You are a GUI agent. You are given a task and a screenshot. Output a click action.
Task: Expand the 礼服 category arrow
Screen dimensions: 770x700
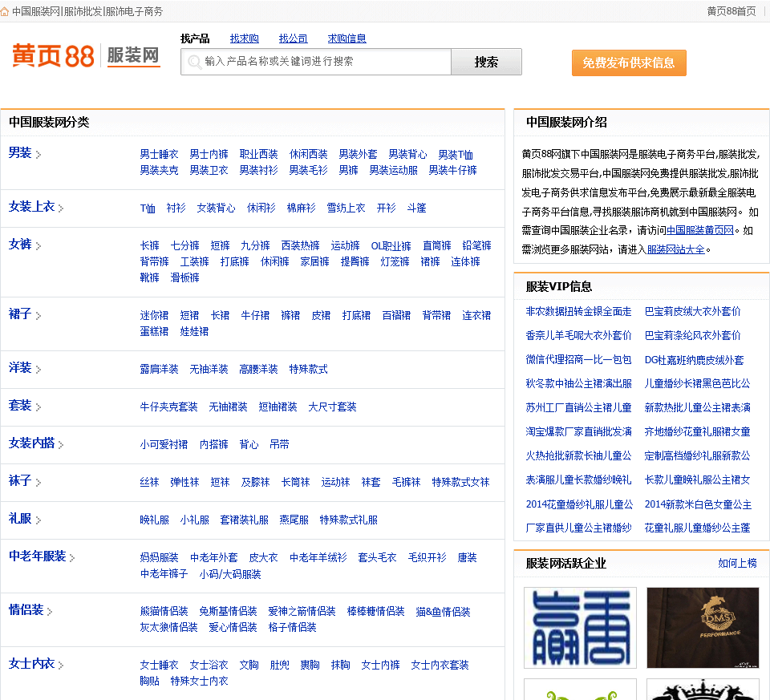tap(38, 520)
